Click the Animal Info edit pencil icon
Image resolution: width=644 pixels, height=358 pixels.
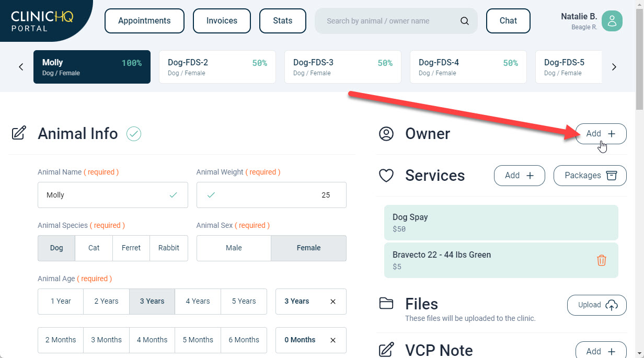(x=19, y=133)
